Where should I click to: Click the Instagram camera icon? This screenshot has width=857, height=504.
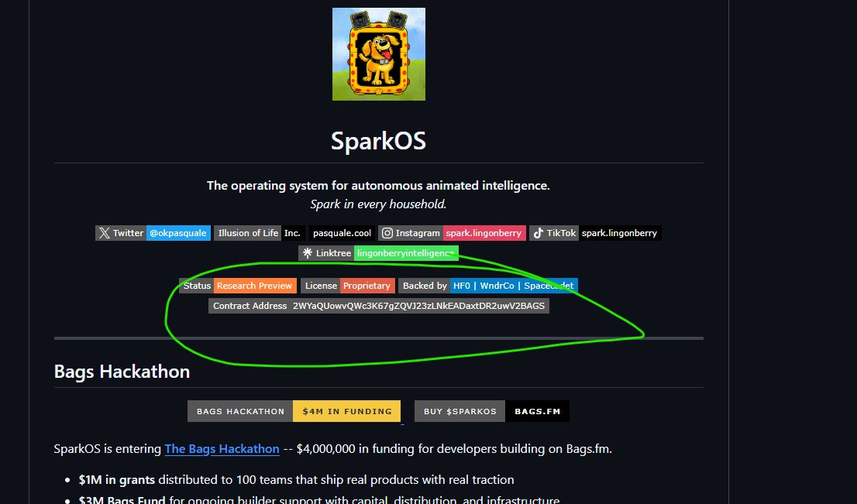coord(387,233)
